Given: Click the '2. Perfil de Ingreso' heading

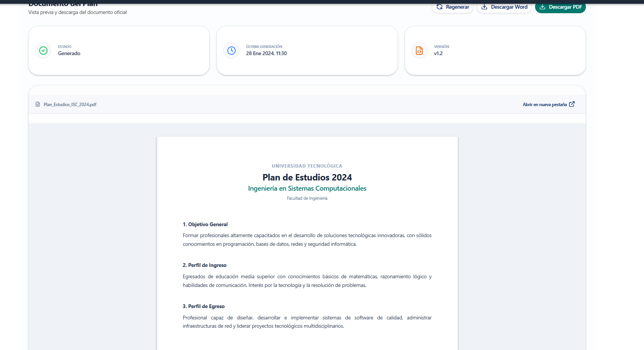Looking at the screenshot, I should click(x=204, y=265).
